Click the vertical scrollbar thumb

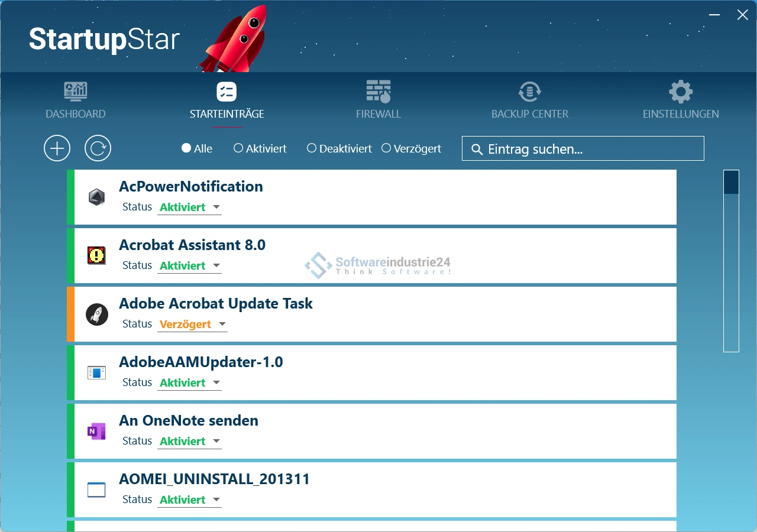point(731,182)
